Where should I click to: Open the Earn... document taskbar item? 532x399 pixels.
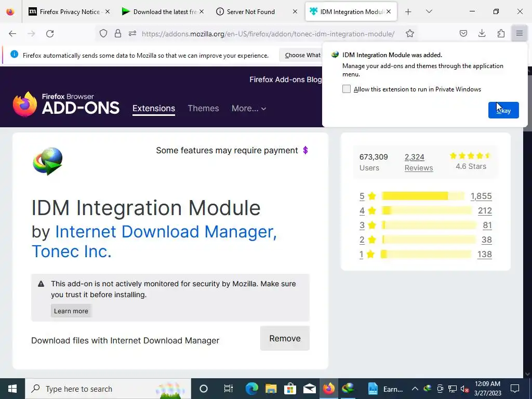(x=385, y=389)
